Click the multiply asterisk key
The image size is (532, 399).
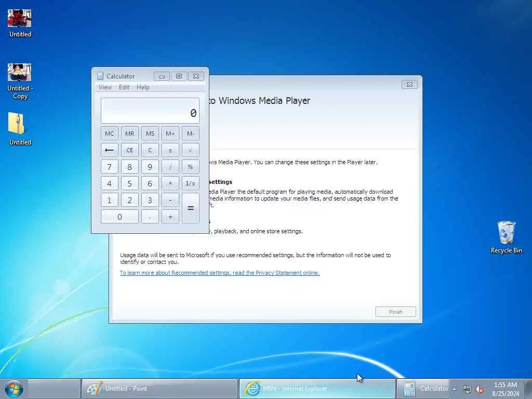coord(170,183)
